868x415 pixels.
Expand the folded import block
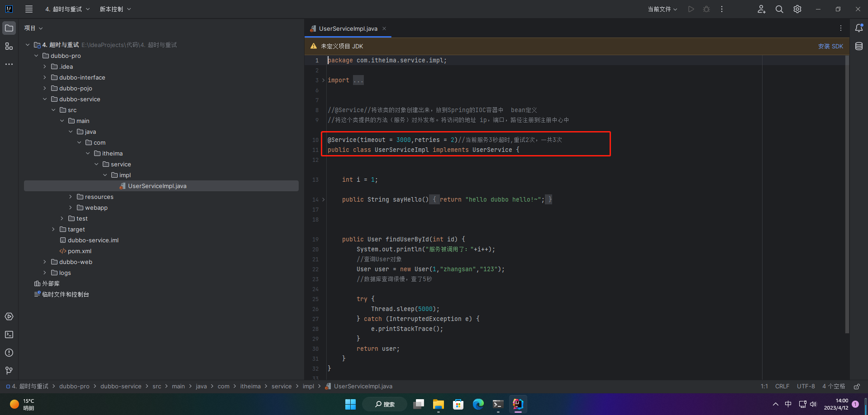point(358,80)
